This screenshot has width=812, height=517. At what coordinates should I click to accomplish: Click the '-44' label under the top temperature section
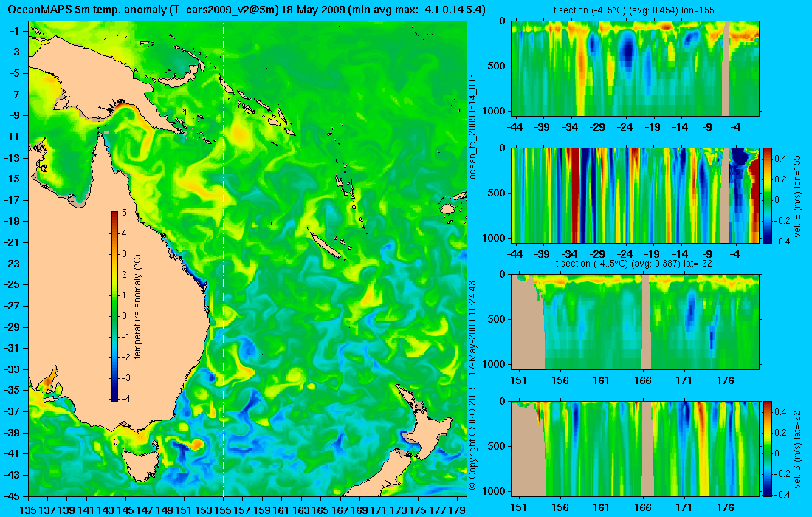515,128
